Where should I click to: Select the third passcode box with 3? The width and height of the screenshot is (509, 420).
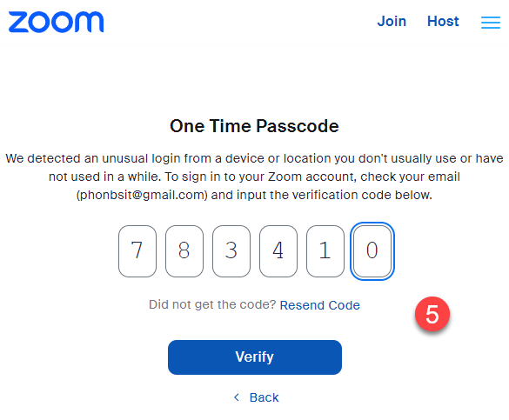click(231, 251)
